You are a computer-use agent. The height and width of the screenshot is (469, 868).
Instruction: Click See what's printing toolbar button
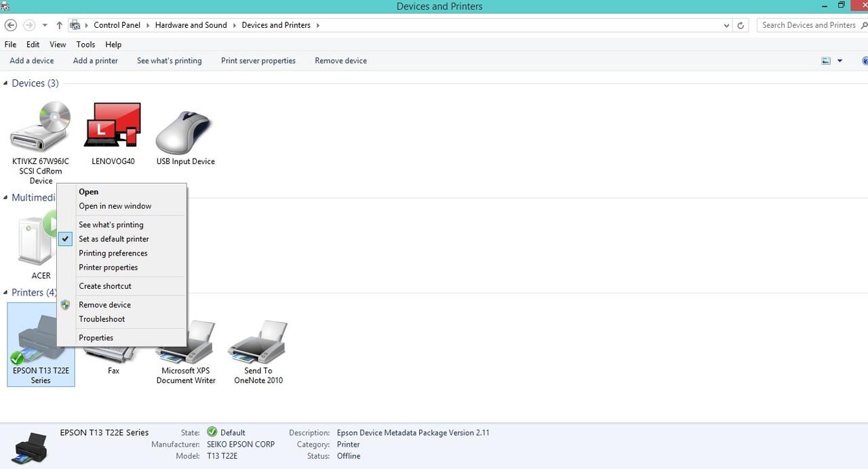tap(170, 61)
